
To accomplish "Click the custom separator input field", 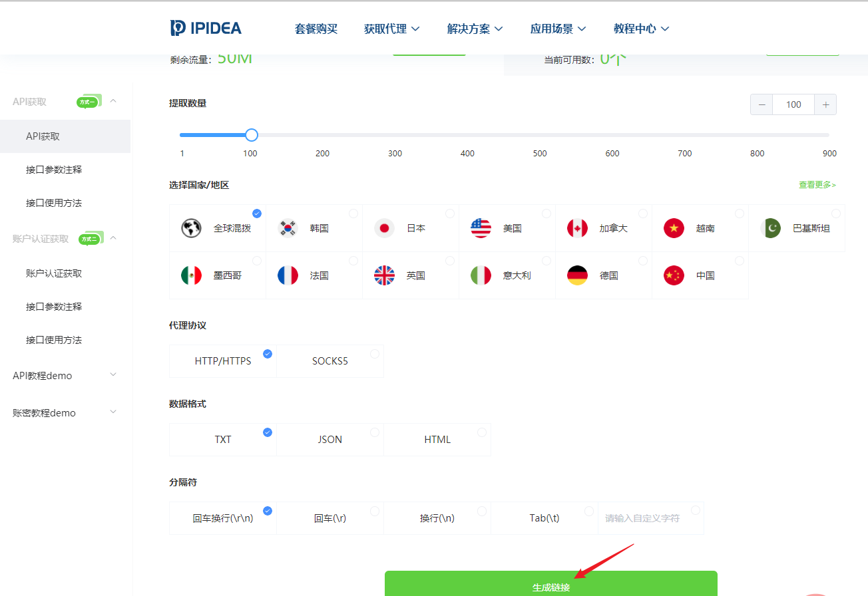I will [x=651, y=518].
